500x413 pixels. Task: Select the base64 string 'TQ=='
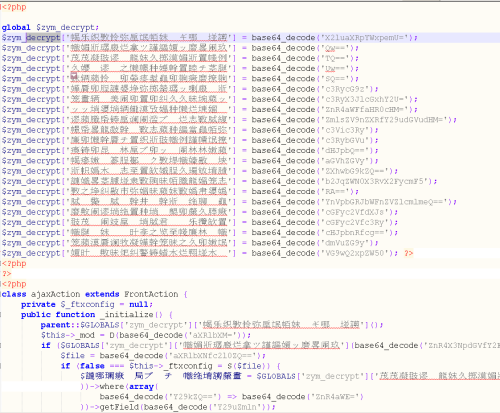click(x=335, y=58)
